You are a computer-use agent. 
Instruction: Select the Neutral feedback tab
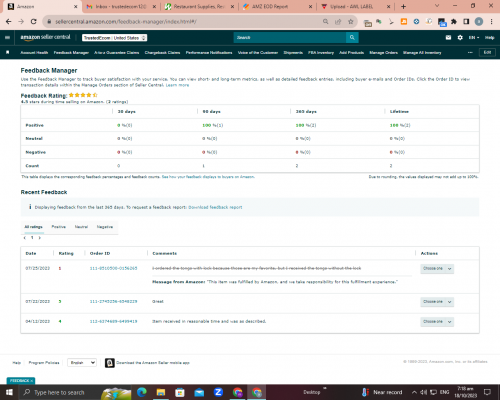coord(81,227)
